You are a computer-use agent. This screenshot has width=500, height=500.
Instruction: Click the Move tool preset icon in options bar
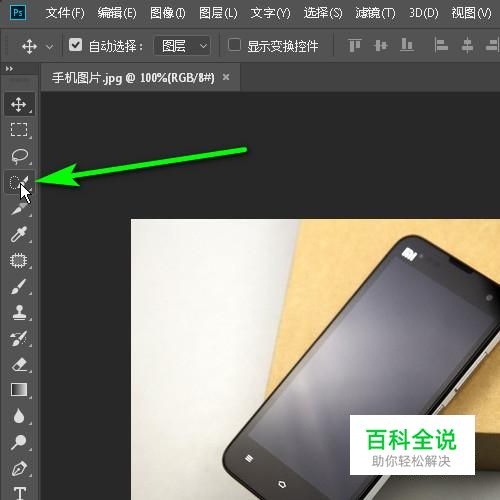[x=29, y=46]
